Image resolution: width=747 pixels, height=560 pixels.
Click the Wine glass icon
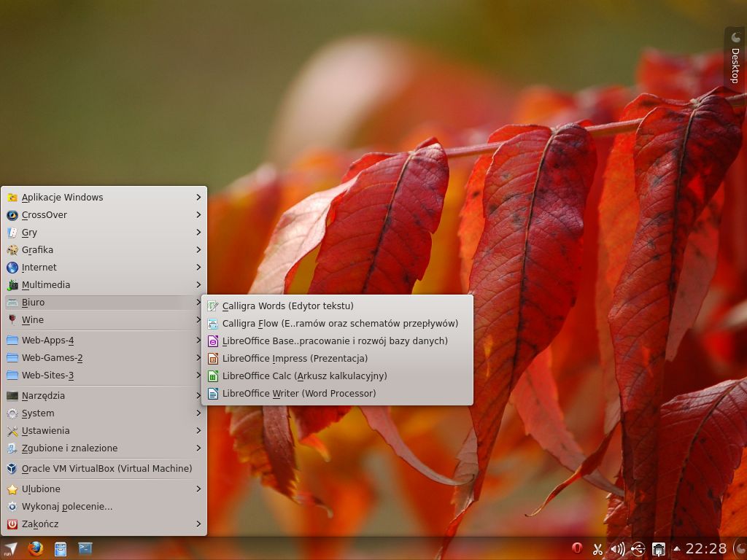12,320
